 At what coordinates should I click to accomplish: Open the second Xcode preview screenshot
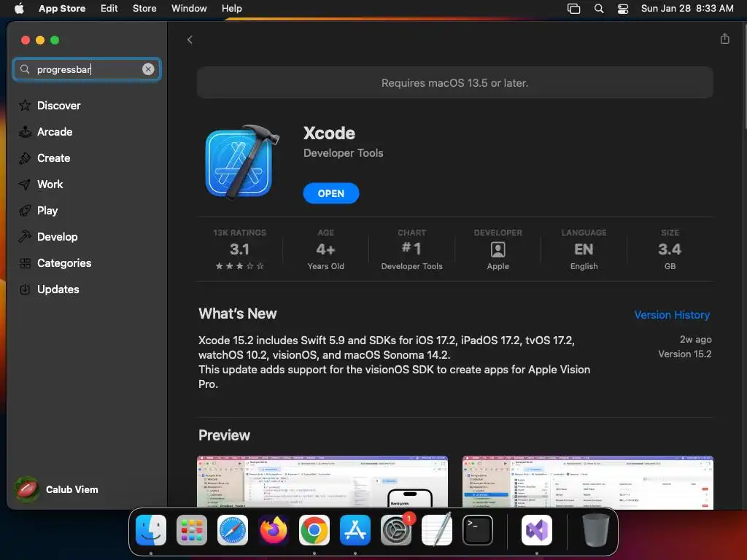[x=587, y=482]
